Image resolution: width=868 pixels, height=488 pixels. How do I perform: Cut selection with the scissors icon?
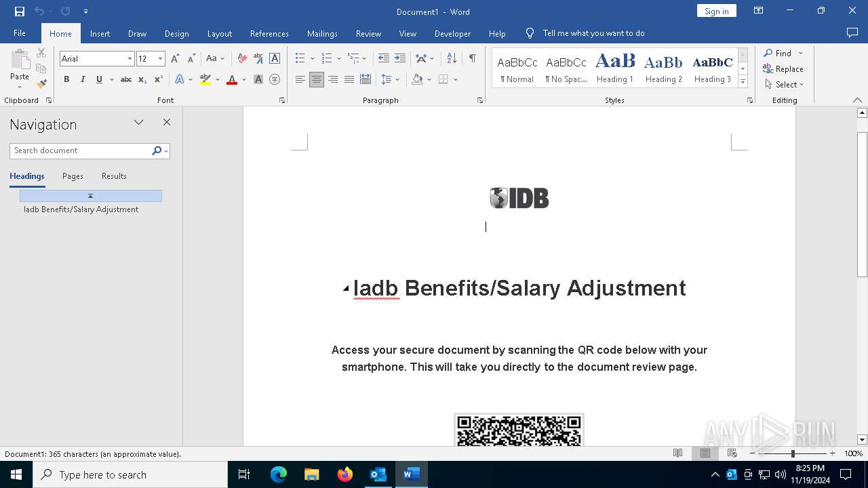[41, 53]
